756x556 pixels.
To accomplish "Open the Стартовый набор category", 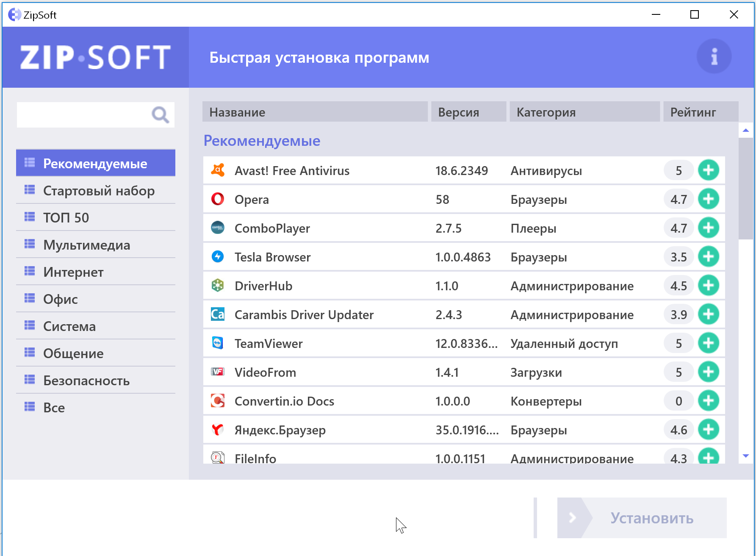I will point(96,191).
